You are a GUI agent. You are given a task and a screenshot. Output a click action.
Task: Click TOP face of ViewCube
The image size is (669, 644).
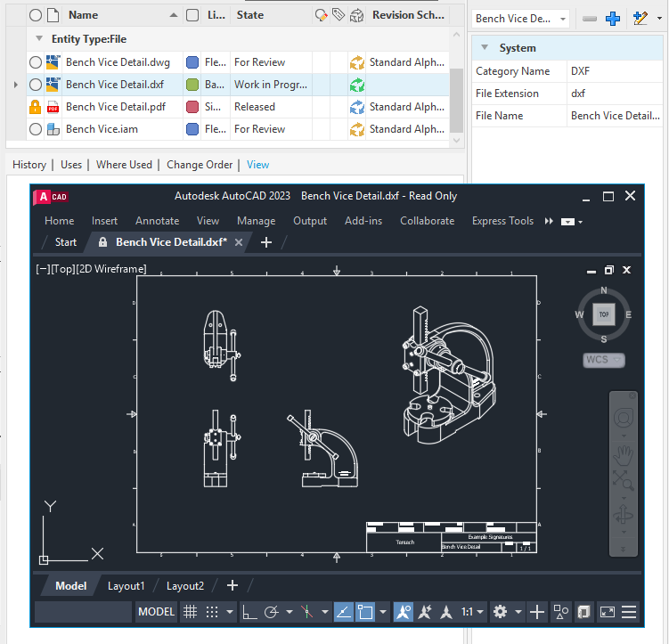[x=604, y=314]
